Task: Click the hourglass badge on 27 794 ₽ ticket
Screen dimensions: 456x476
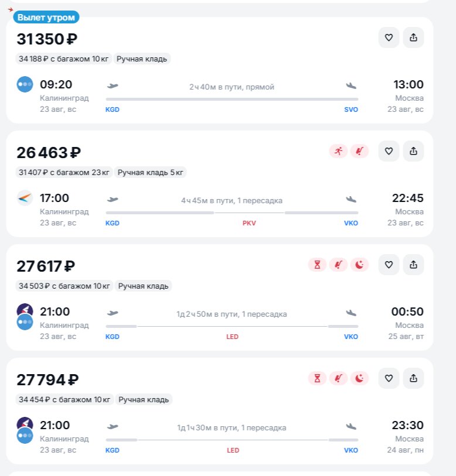Action: point(317,378)
